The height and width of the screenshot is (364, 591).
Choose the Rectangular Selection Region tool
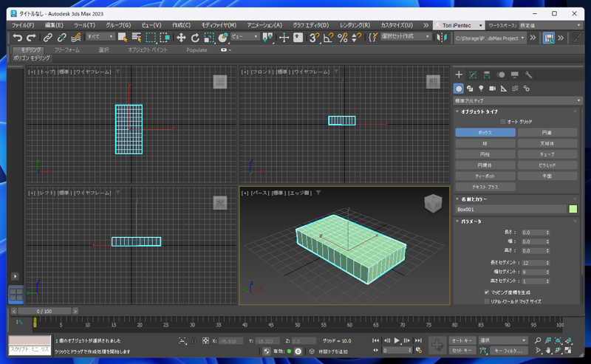(151, 38)
